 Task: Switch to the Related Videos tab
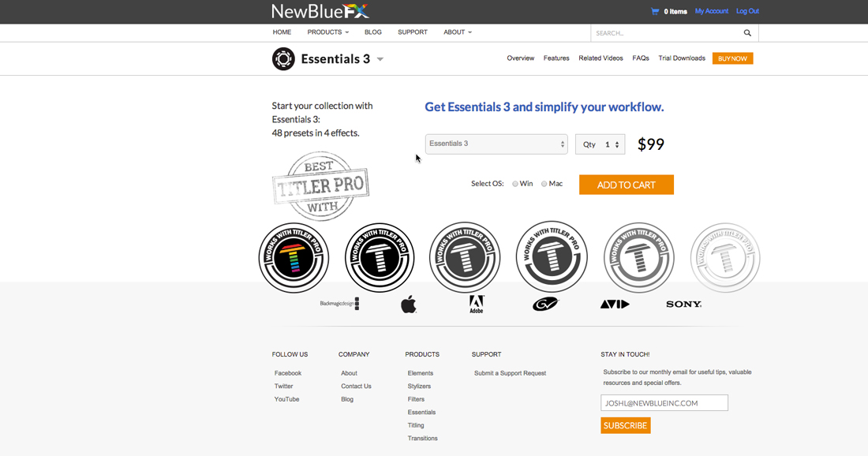(x=600, y=58)
